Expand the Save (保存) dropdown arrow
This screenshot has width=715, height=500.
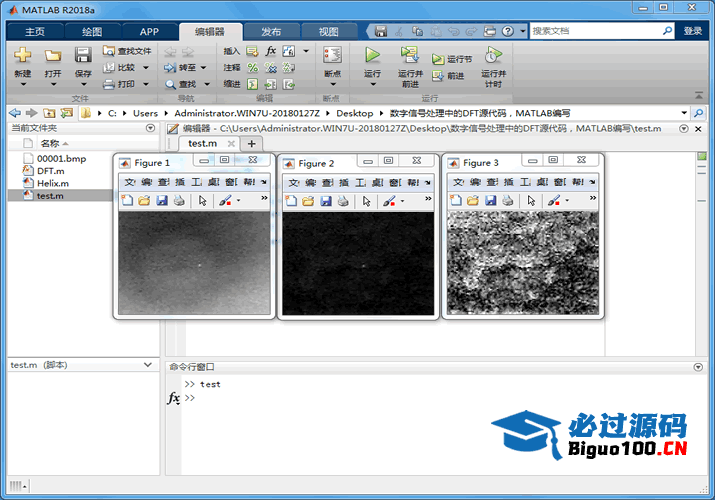(83, 84)
